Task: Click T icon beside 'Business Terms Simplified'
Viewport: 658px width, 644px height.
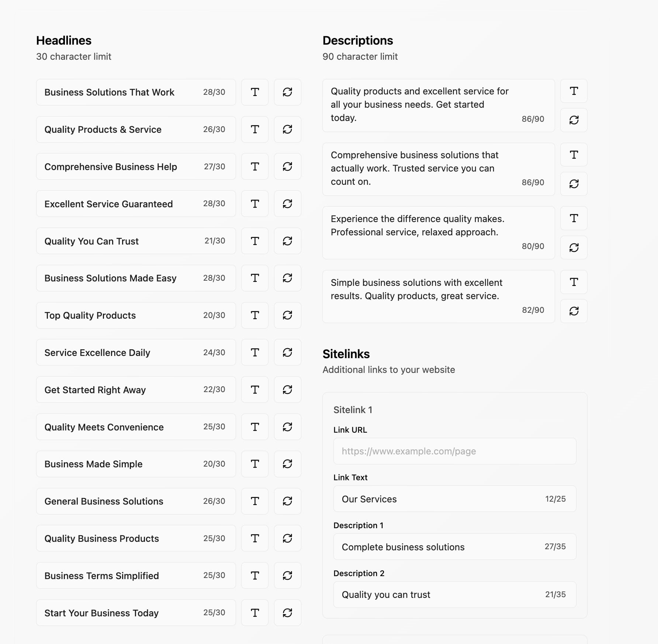Action: pyautogui.click(x=254, y=576)
